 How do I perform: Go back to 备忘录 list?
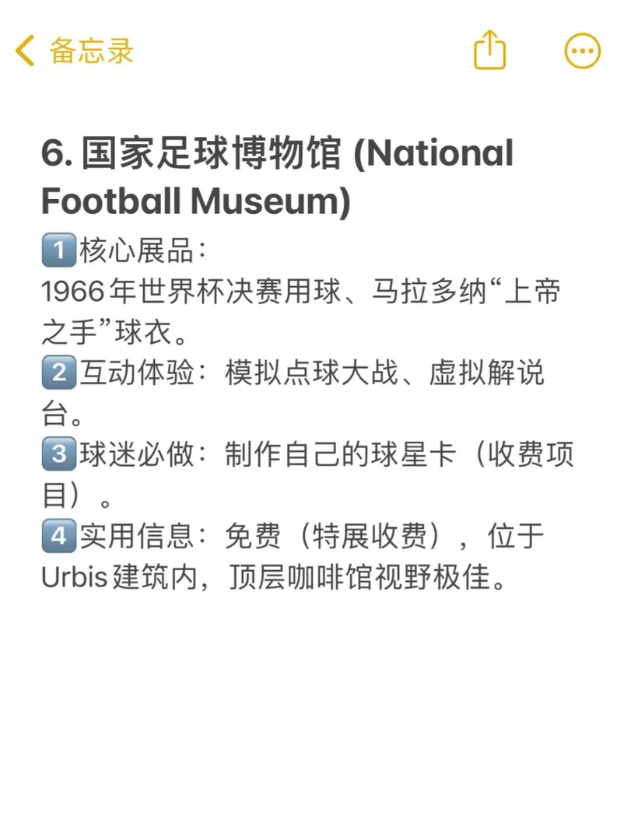91,51
